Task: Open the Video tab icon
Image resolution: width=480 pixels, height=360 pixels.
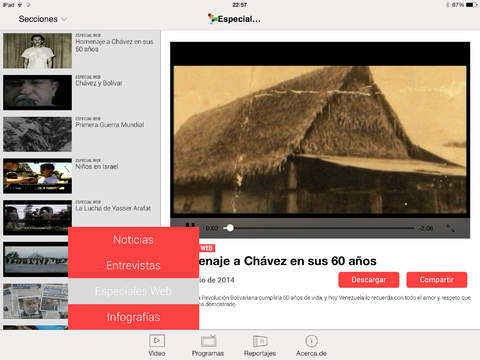Action: click(x=157, y=341)
